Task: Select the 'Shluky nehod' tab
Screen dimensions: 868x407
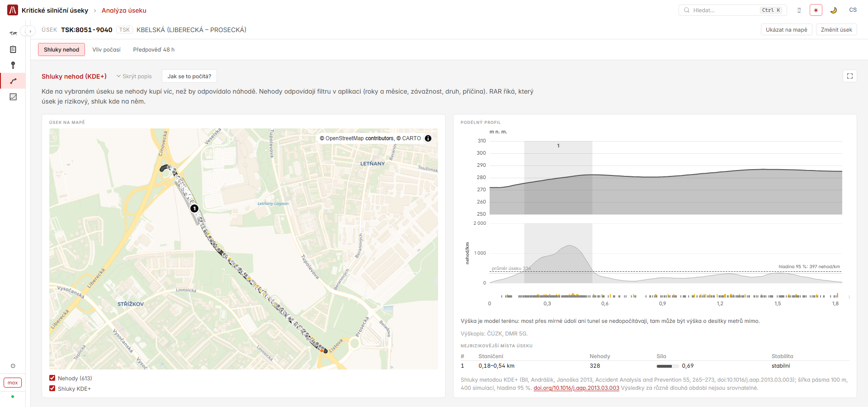Action: (x=61, y=50)
